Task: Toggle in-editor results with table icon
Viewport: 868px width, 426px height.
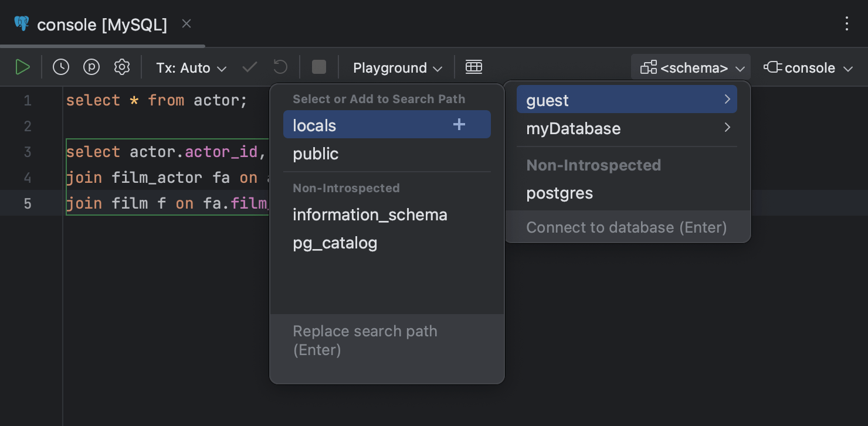Action: coord(474,67)
